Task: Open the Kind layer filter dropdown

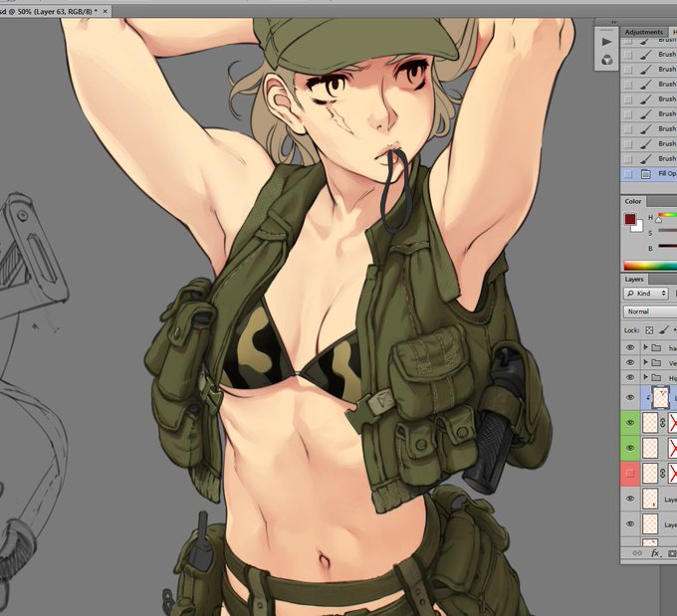Action: [646, 294]
